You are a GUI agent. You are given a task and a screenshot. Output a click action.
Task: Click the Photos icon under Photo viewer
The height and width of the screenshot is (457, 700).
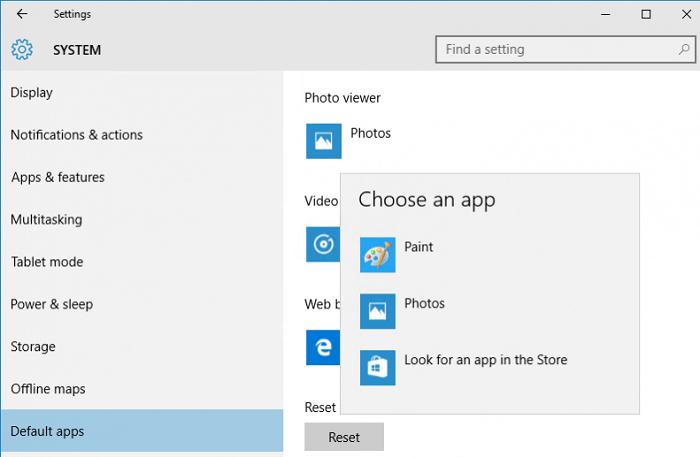pos(324,141)
